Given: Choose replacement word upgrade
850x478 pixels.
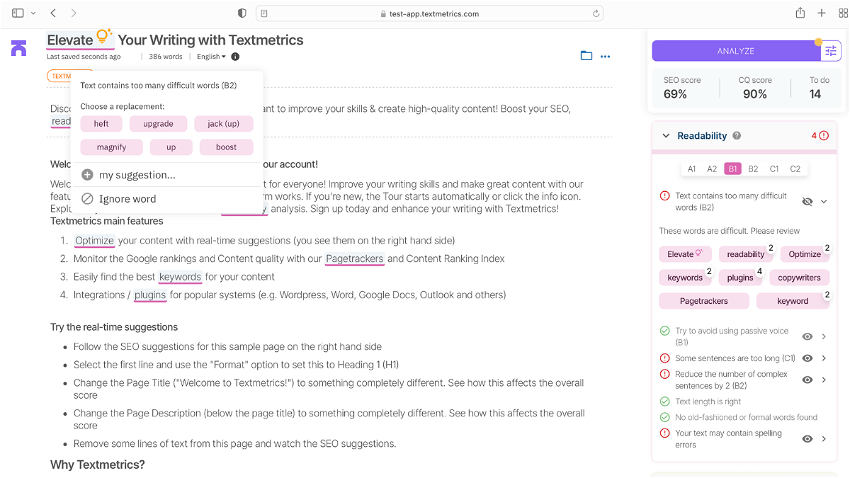Looking at the screenshot, I should [158, 124].
